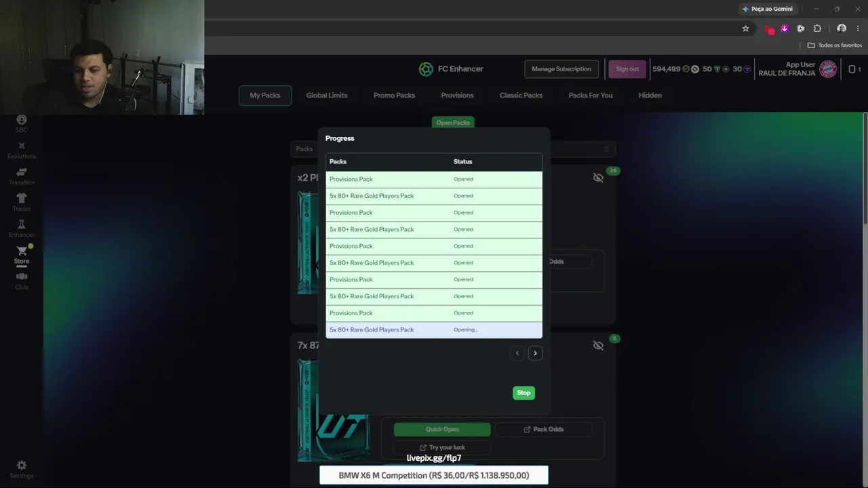This screenshot has height=488, width=868.
Task: Click the Status column header in Progress table
Action: [x=462, y=161]
